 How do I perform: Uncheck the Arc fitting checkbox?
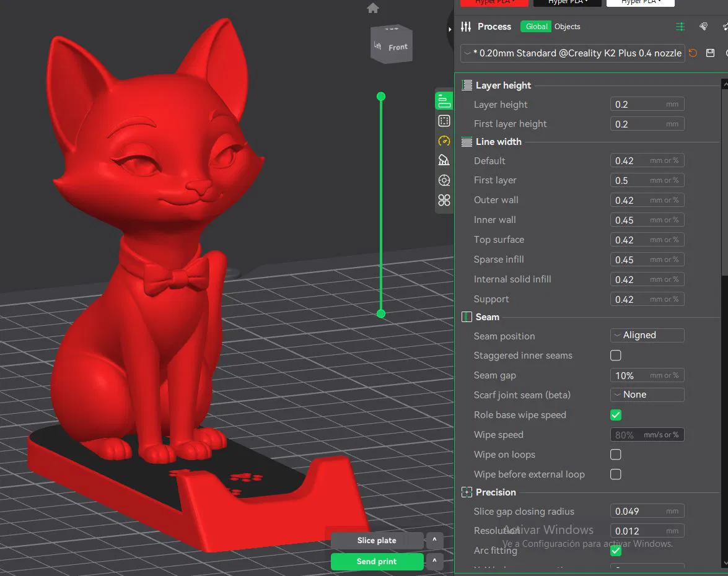(x=616, y=551)
